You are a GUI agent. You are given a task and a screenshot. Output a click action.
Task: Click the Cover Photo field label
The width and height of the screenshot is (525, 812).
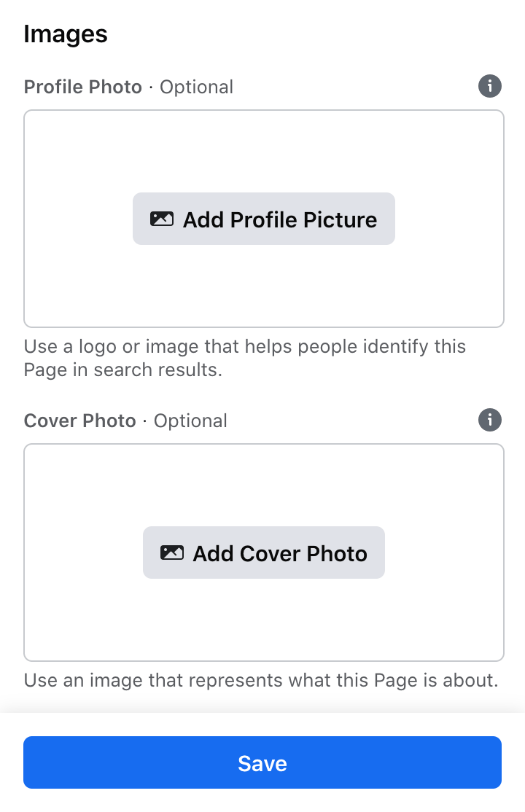click(x=79, y=421)
